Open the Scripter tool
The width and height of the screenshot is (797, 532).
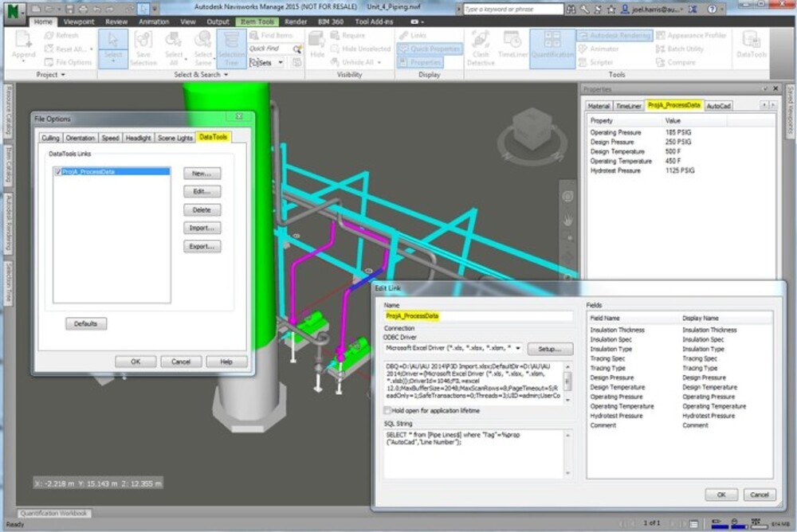(x=595, y=62)
